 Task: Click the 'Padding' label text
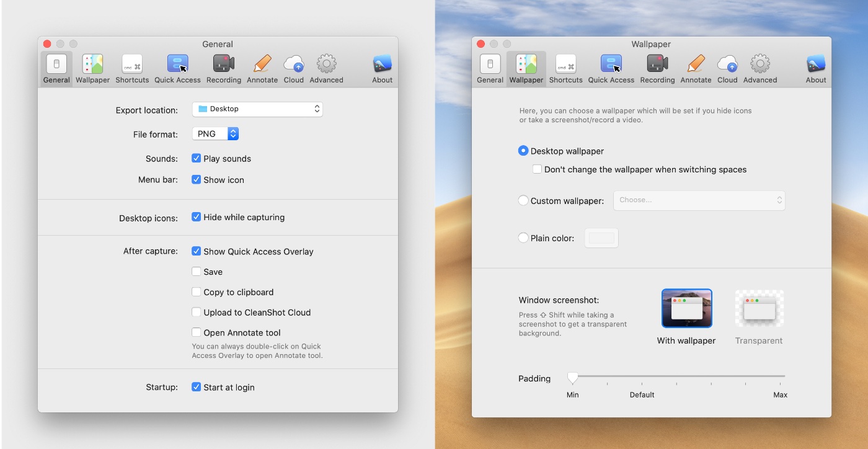click(x=534, y=378)
